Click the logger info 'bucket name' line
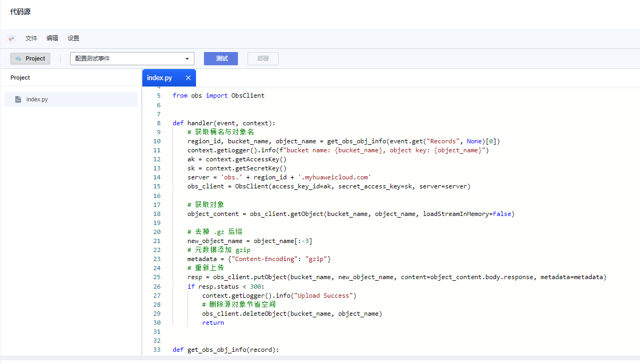Image resolution: width=640 pixels, height=364 pixels. tap(338, 150)
